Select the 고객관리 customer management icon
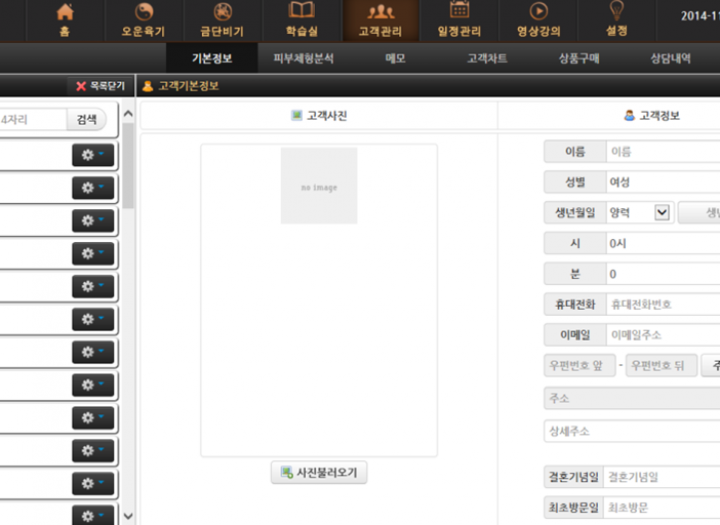Viewport: 720px width, 525px height. tap(380, 13)
